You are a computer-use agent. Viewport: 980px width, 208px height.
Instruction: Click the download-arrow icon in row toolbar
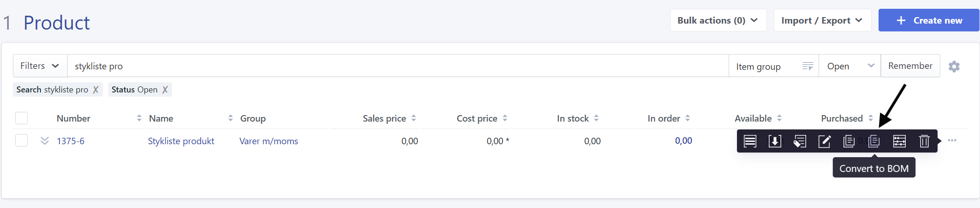(x=775, y=141)
